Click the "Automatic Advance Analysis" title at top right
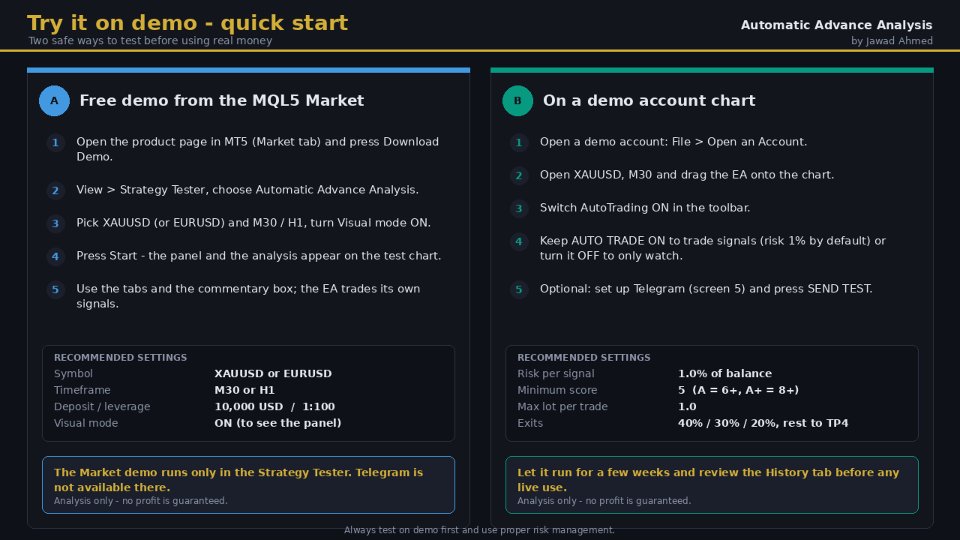The height and width of the screenshot is (540, 960). tap(836, 25)
